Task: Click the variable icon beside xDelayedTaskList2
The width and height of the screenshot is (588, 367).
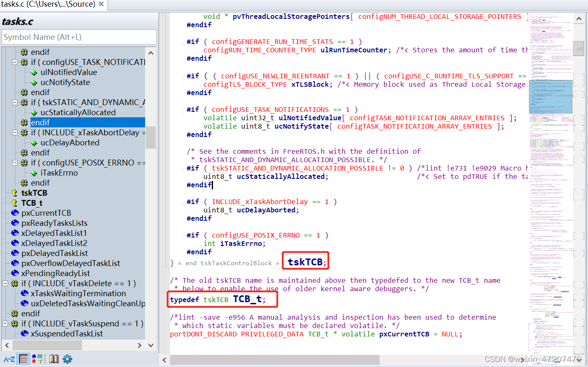Action: tap(15, 243)
